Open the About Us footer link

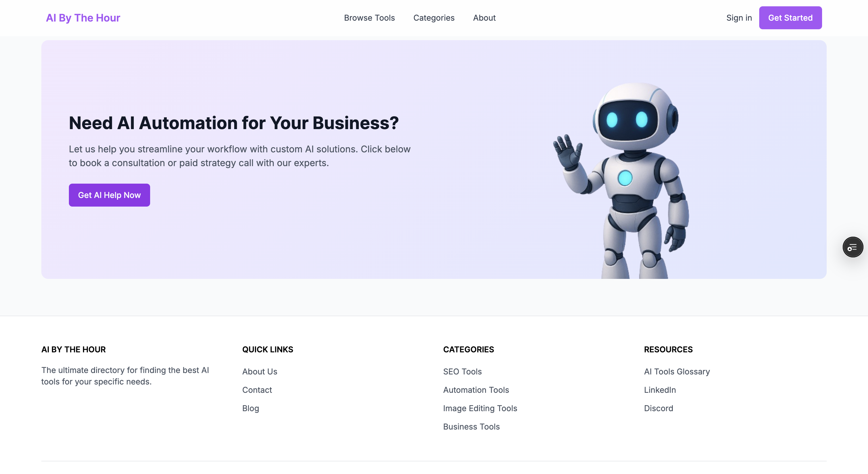point(259,371)
